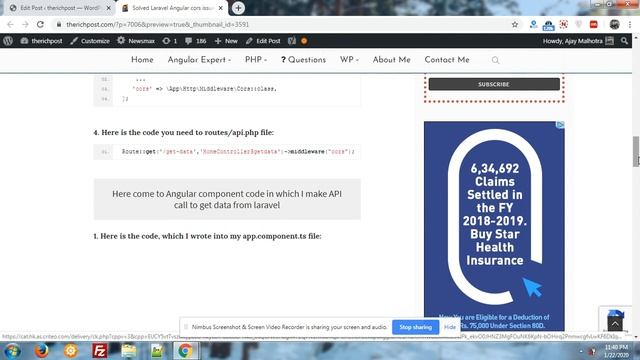The height and width of the screenshot is (360, 640).
Task: Open Firefox from the taskbar
Action: pos(41,351)
